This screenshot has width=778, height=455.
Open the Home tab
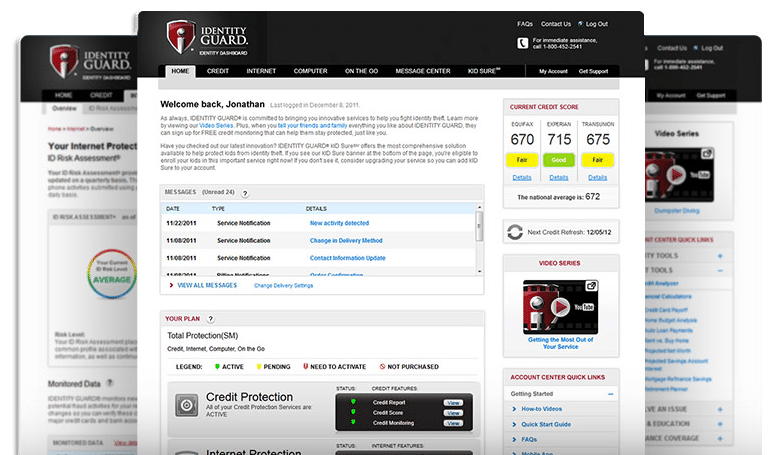180,71
